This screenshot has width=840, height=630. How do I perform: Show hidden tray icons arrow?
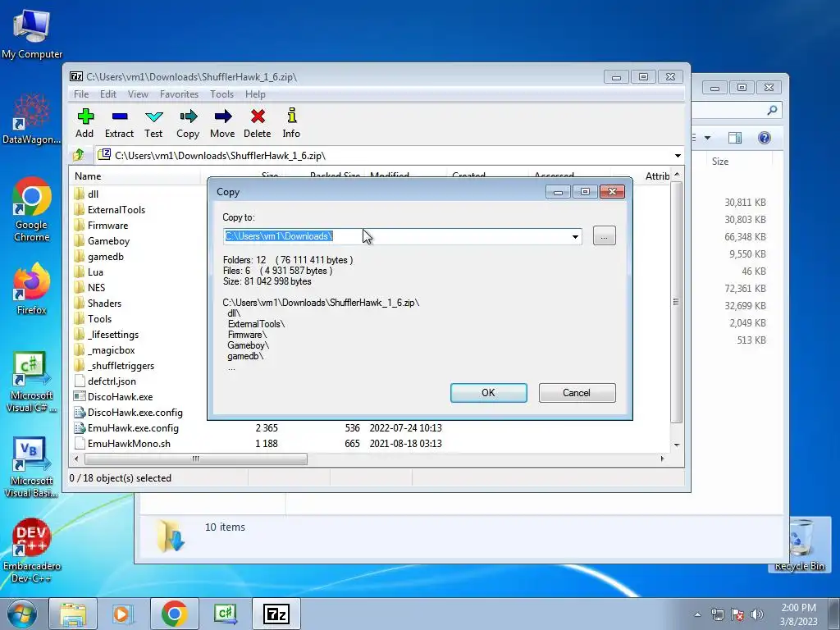tap(697, 614)
